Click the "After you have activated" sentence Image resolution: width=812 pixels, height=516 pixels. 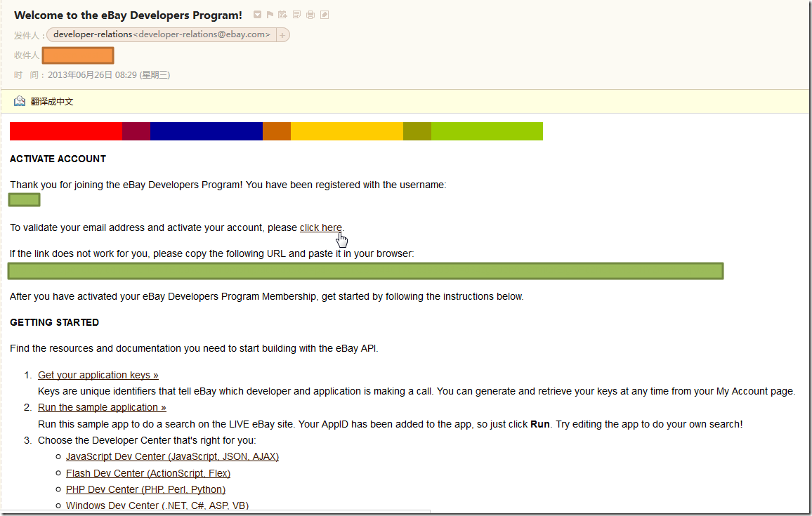pyautogui.click(x=267, y=296)
